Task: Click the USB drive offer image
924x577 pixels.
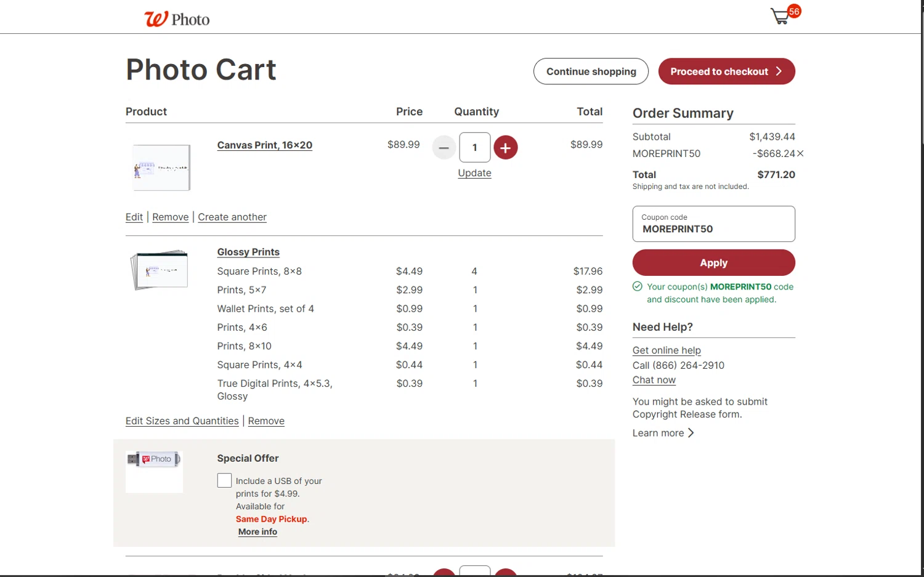Action: [154, 472]
